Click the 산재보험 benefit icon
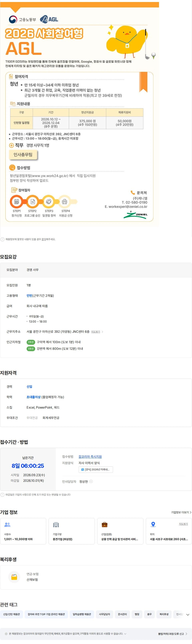The image size is (192, 644). coord(14,577)
